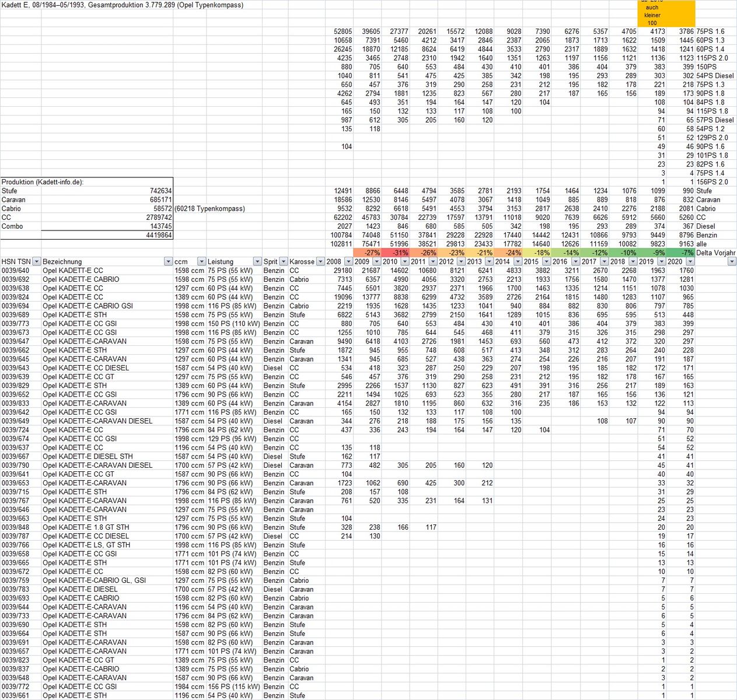Open the Bezeichnung column filter dropdown
Viewport: 737px width, 700px height.
[168, 262]
